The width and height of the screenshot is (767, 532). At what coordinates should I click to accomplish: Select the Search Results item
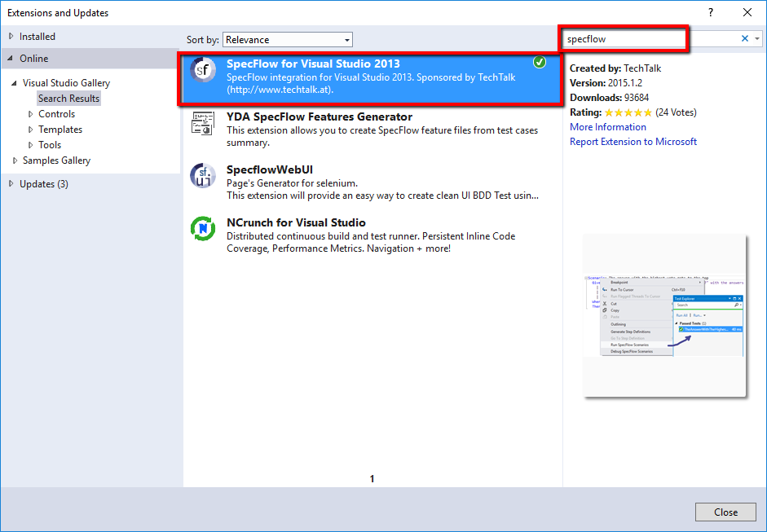(68, 98)
